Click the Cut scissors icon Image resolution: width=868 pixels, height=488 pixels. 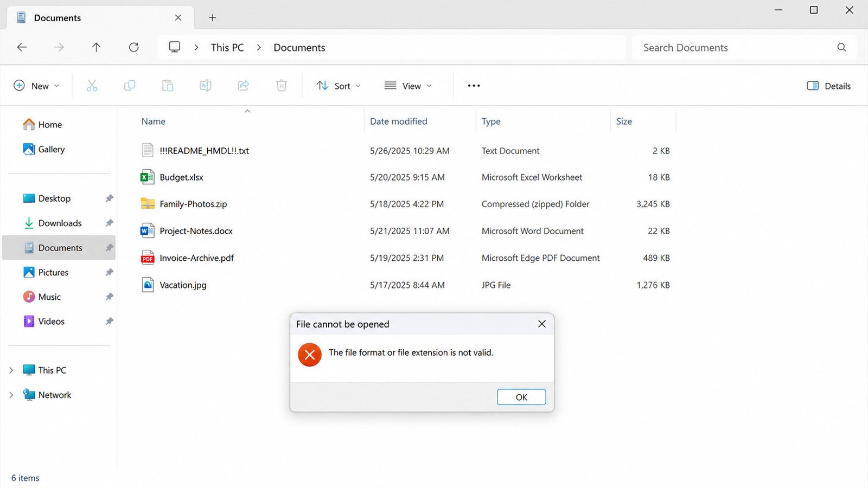92,86
